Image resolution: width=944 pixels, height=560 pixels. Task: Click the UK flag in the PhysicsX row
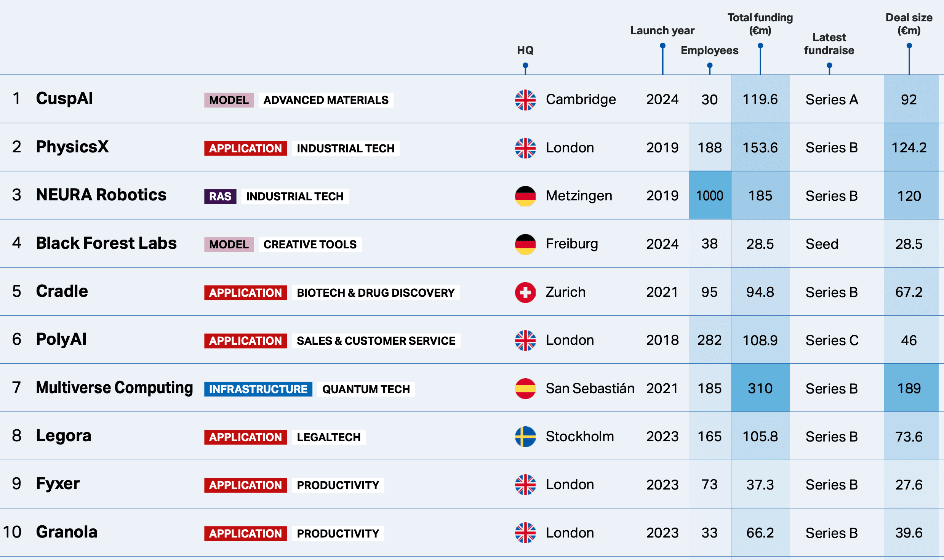click(x=525, y=148)
